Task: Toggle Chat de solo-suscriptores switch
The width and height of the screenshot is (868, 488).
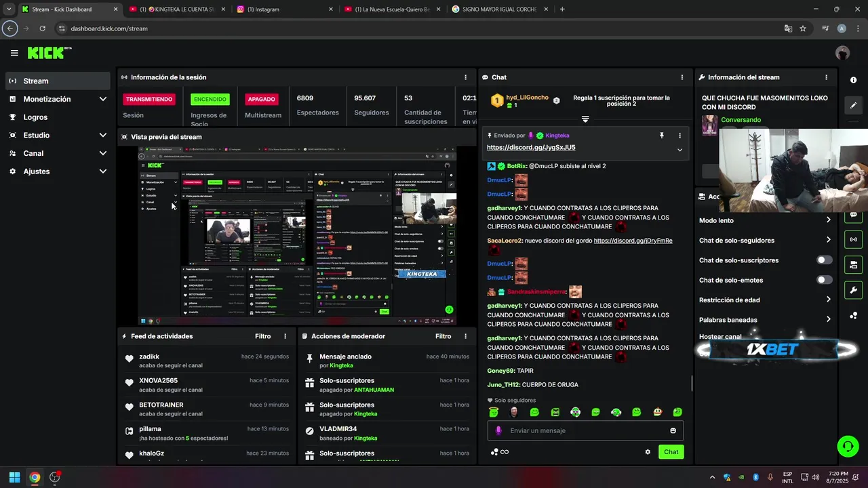Action: [824, 260]
